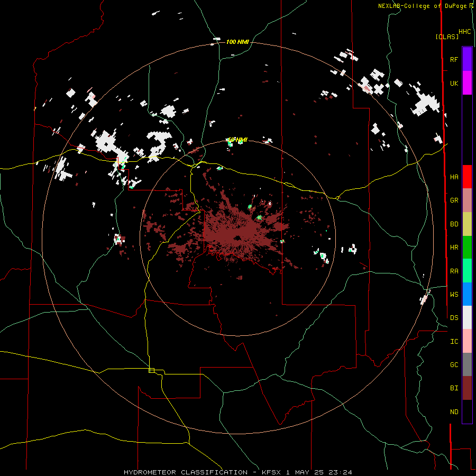
Task: Click the RF legend label
Action: [x=454, y=59]
